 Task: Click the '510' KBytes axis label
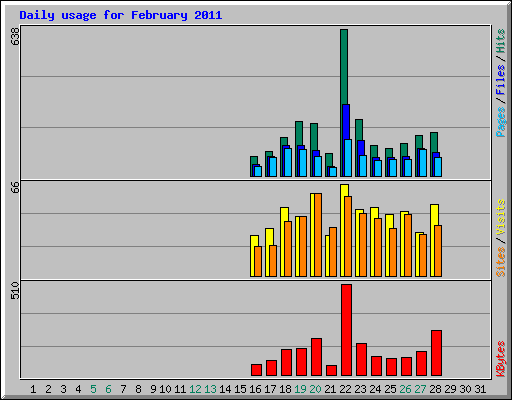(x=15, y=290)
